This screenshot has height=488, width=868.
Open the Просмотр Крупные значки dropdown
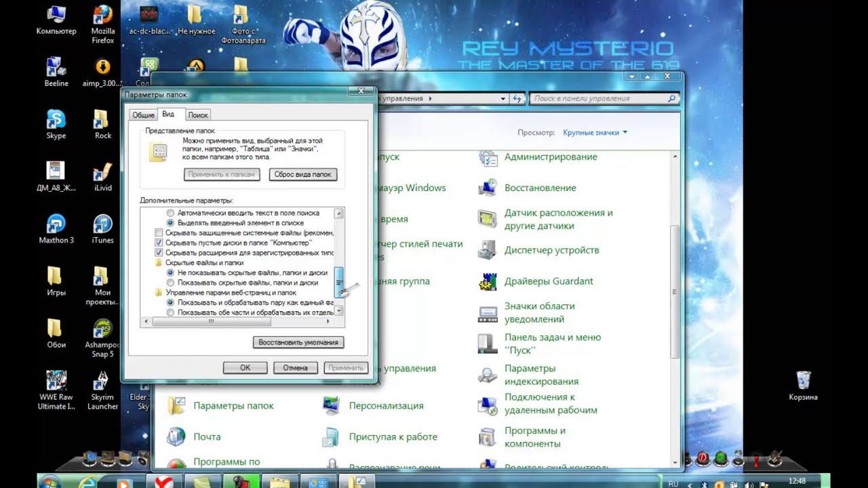coord(595,133)
